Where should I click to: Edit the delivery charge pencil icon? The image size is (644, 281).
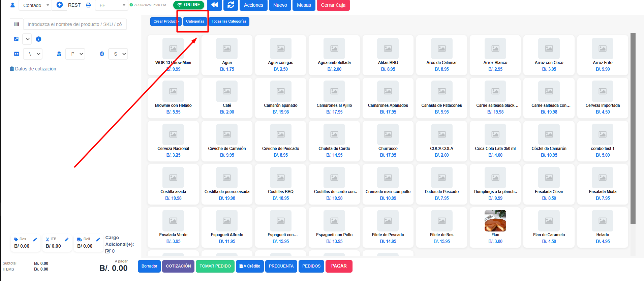click(98, 240)
